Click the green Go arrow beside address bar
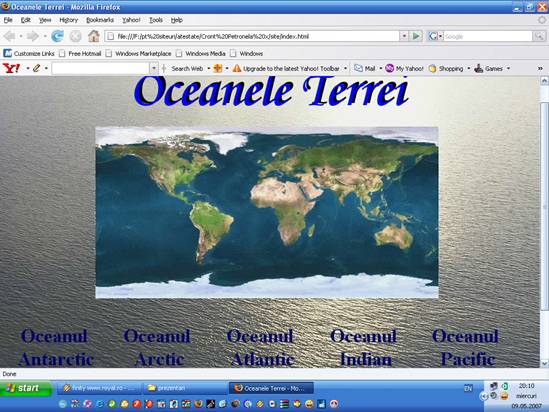The width and height of the screenshot is (549, 412). [x=416, y=36]
